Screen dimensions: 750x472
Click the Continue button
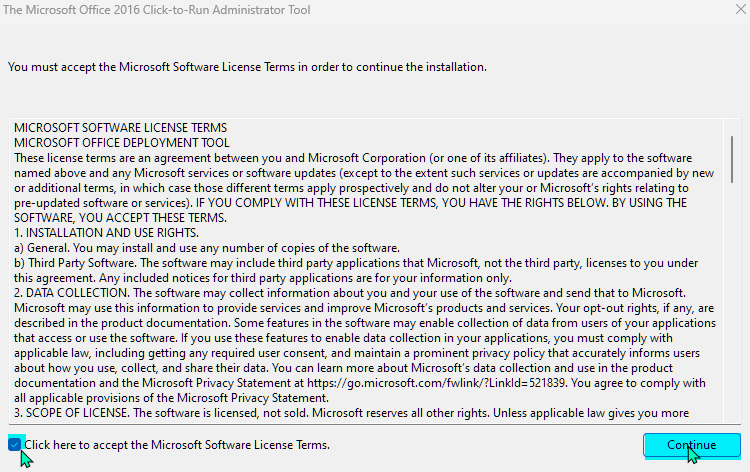click(x=692, y=445)
